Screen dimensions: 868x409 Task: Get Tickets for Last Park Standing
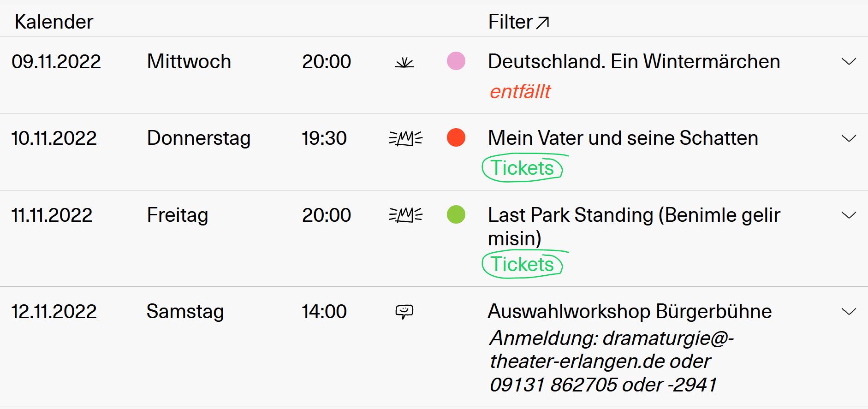coord(522,264)
